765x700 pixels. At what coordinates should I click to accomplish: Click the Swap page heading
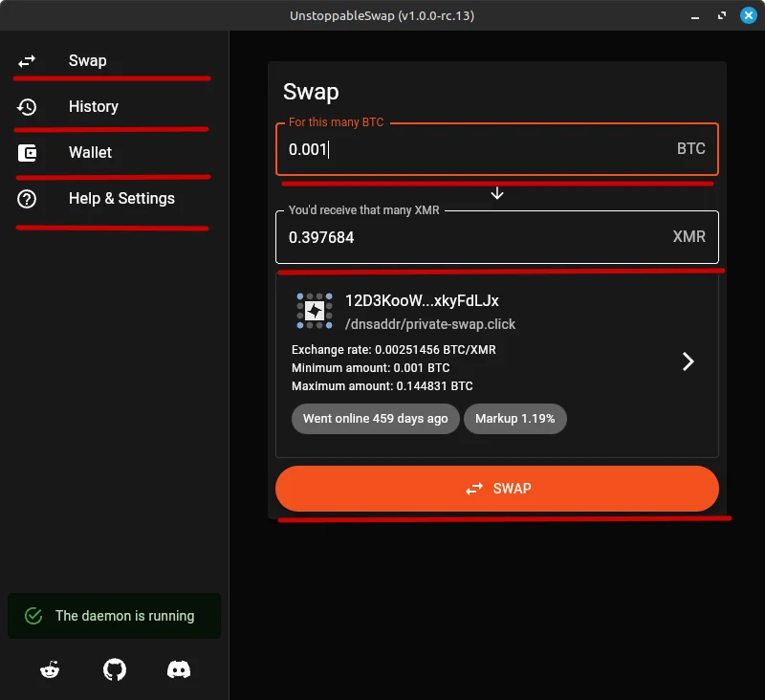311,92
